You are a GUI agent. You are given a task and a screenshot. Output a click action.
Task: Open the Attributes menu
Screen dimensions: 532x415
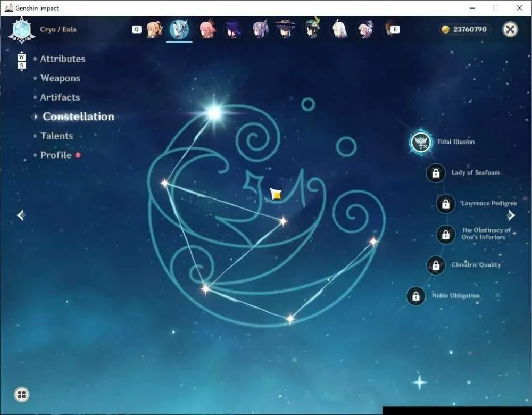tap(63, 59)
